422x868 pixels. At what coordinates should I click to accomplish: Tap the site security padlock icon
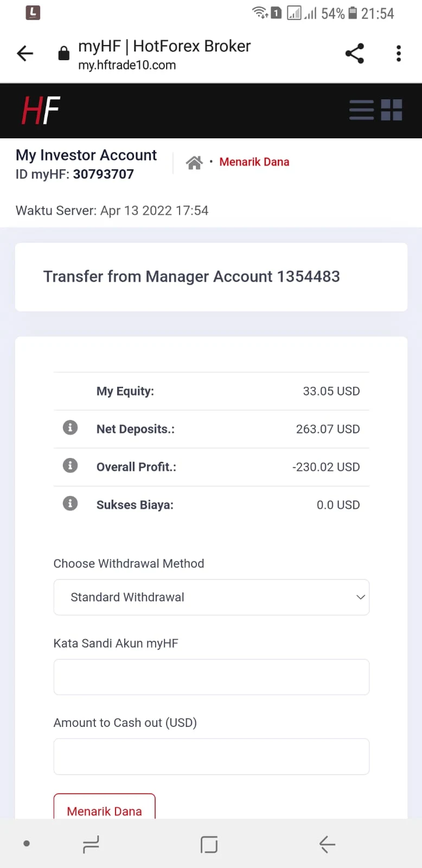pos(63,53)
